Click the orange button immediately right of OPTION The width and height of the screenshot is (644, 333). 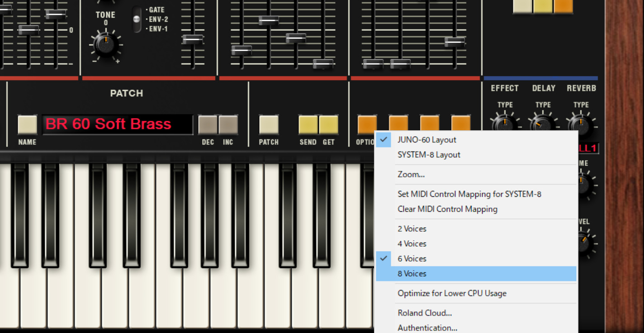pos(398,123)
